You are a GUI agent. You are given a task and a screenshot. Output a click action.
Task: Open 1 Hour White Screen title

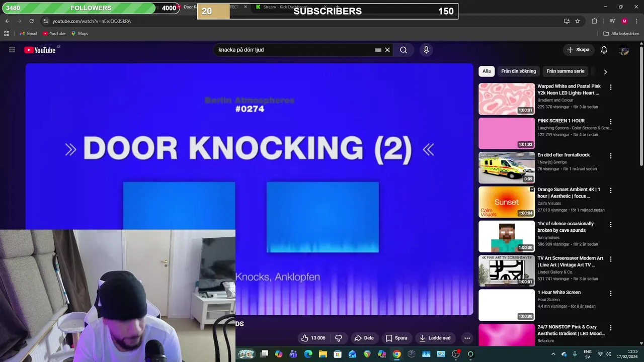pos(559,292)
